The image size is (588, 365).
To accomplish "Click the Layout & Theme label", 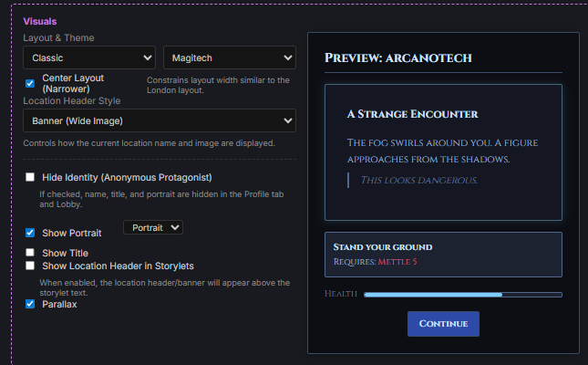I will click(58, 38).
